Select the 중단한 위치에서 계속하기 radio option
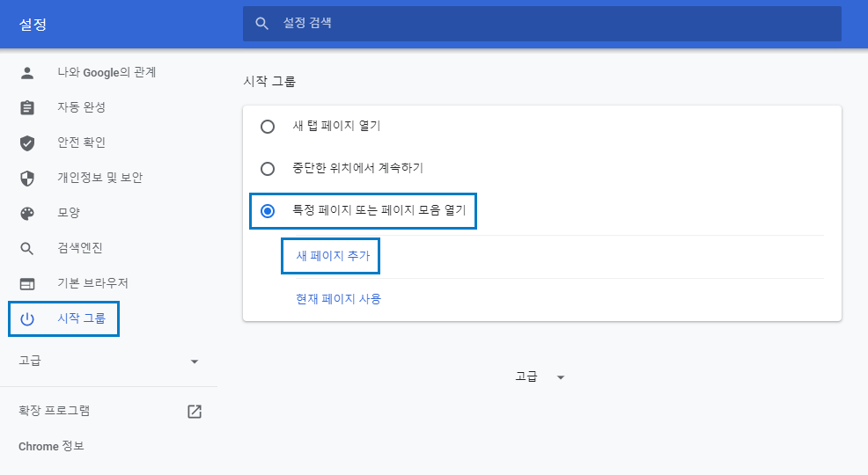Viewport: 868px width, 475px height. click(268, 169)
